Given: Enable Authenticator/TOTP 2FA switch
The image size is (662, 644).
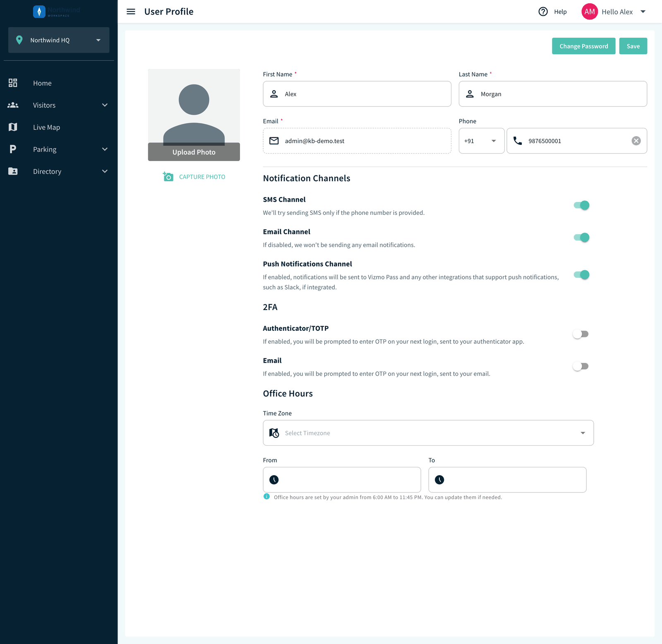Looking at the screenshot, I should coord(580,334).
